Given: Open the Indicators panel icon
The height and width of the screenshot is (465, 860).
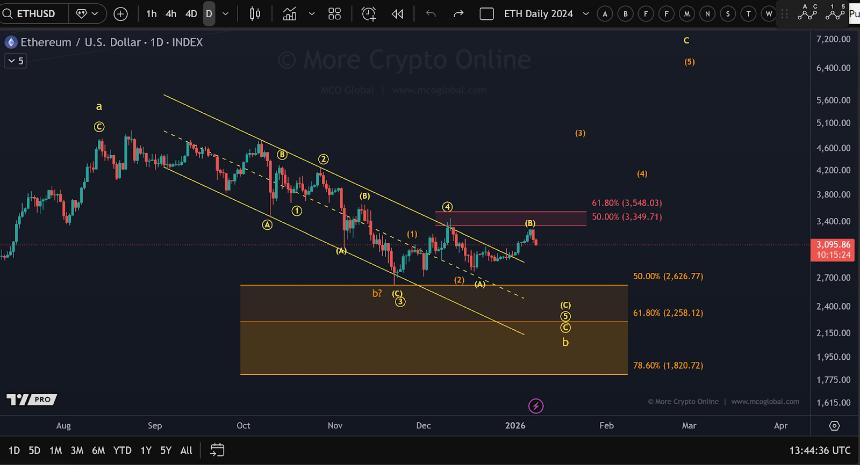Looking at the screenshot, I should 290,14.
